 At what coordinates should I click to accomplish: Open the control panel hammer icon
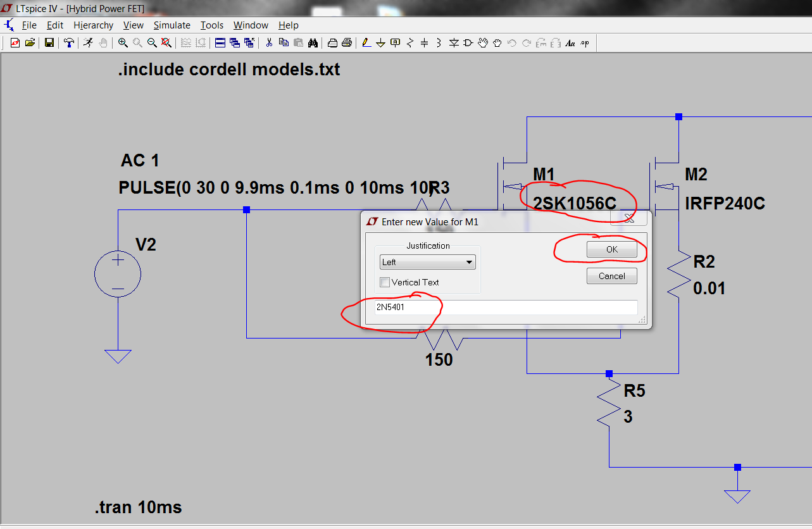pyautogui.click(x=69, y=43)
